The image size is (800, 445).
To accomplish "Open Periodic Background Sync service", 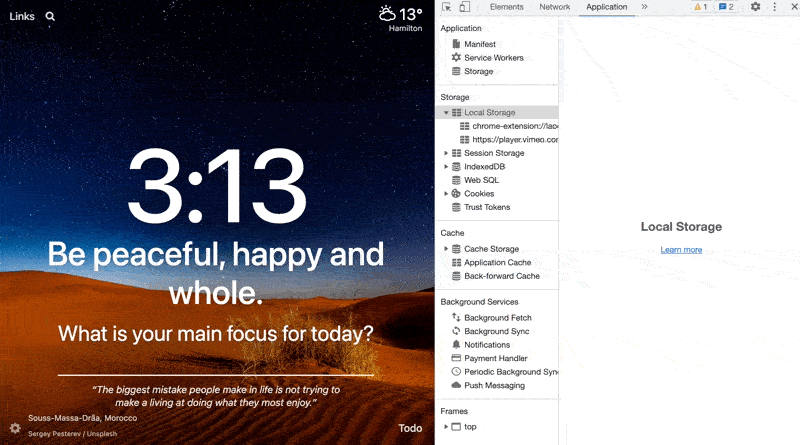I will tap(511, 372).
